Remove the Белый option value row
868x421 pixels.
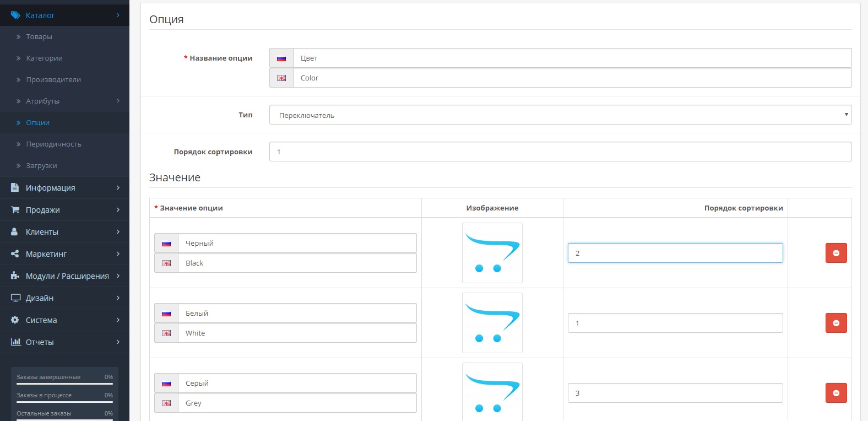point(836,323)
